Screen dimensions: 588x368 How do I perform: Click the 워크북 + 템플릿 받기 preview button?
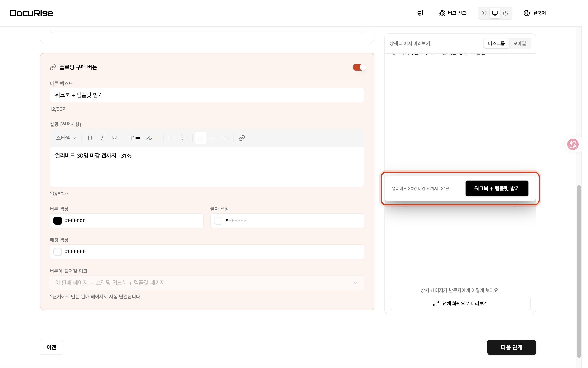click(x=497, y=188)
